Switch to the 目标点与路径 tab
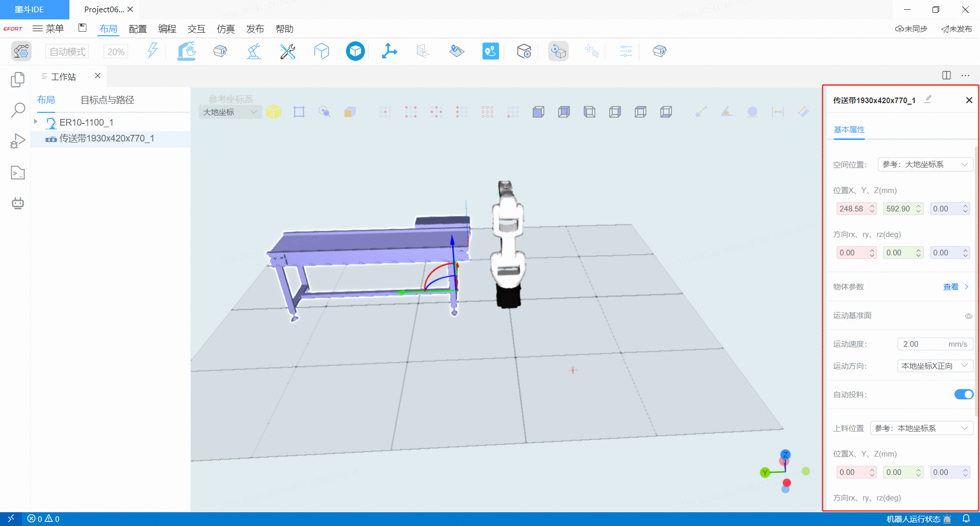Viewport: 980px width, 526px height. click(x=107, y=100)
